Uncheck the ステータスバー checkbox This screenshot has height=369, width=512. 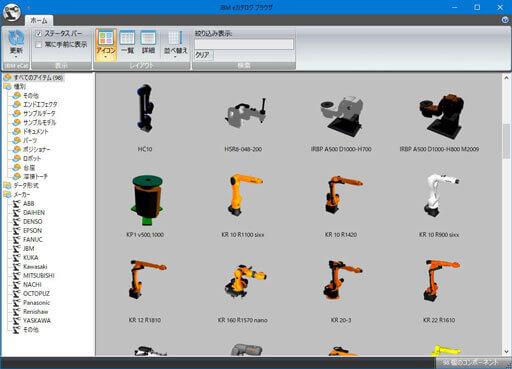pos(39,33)
